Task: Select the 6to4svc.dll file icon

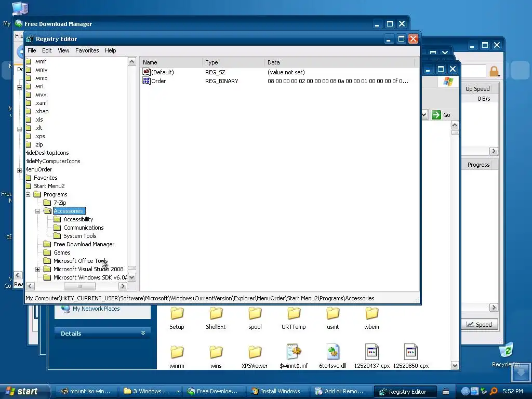Action: pyautogui.click(x=332, y=352)
